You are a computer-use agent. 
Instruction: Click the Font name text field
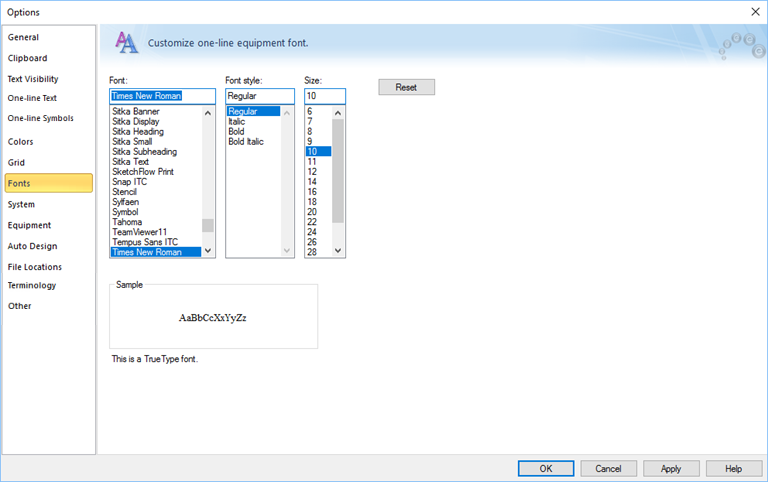pos(162,96)
